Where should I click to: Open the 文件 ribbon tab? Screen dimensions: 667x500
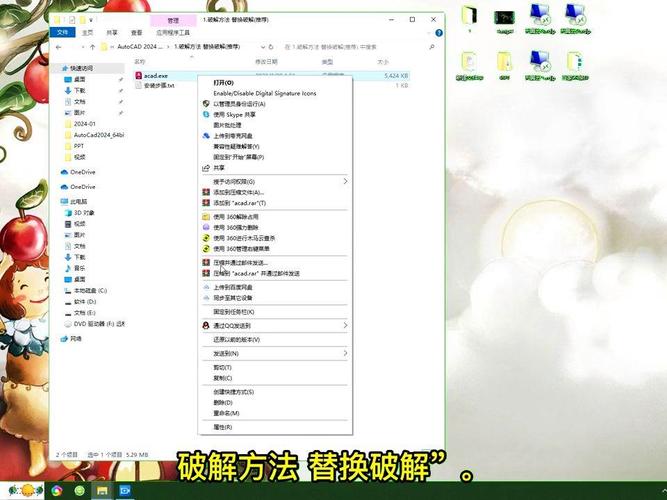point(63,32)
